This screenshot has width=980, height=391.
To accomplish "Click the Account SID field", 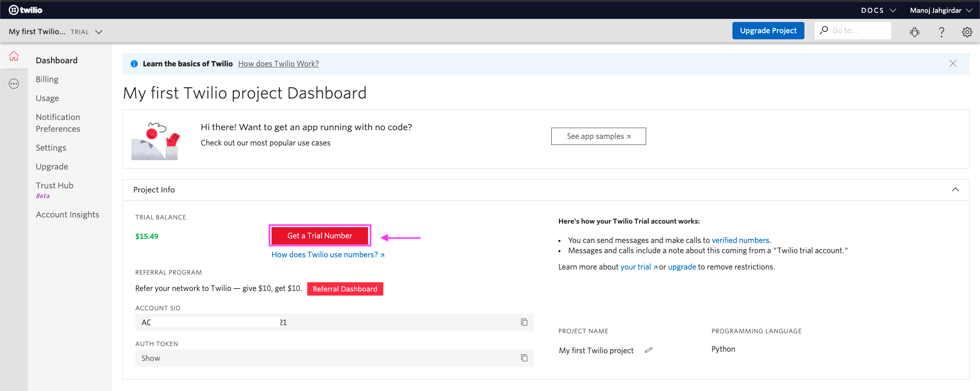I will (x=334, y=323).
